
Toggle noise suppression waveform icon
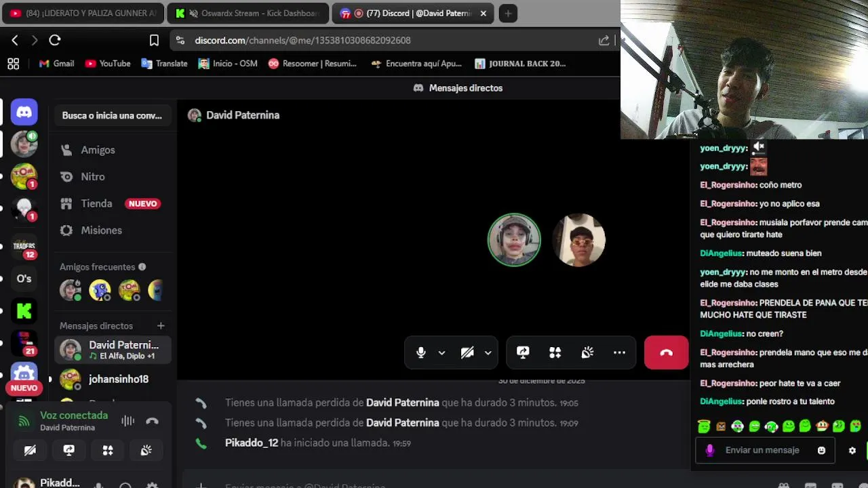click(x=127, y=421)
